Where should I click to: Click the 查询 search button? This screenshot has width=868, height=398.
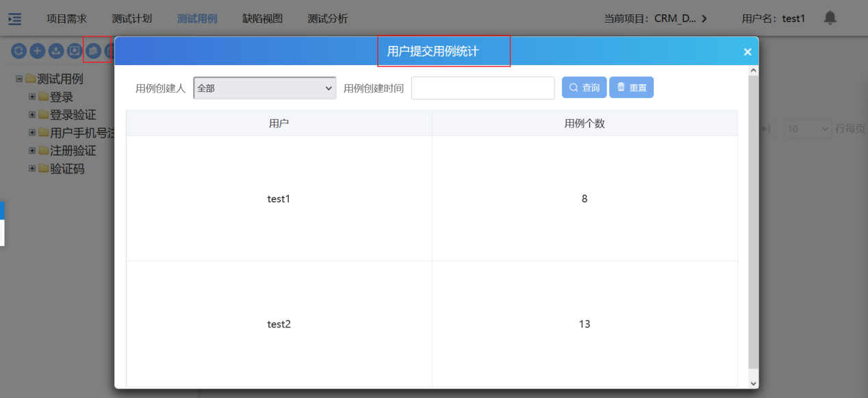(584, 88)
